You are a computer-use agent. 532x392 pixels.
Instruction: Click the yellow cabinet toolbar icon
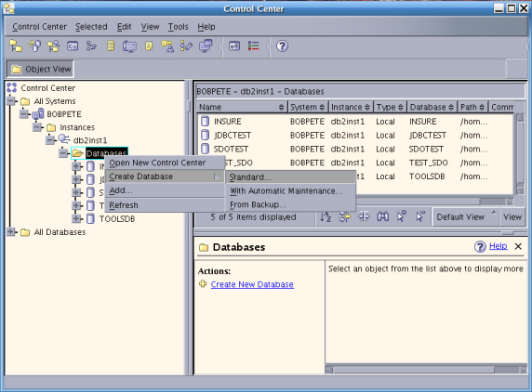tap(111, 46)
